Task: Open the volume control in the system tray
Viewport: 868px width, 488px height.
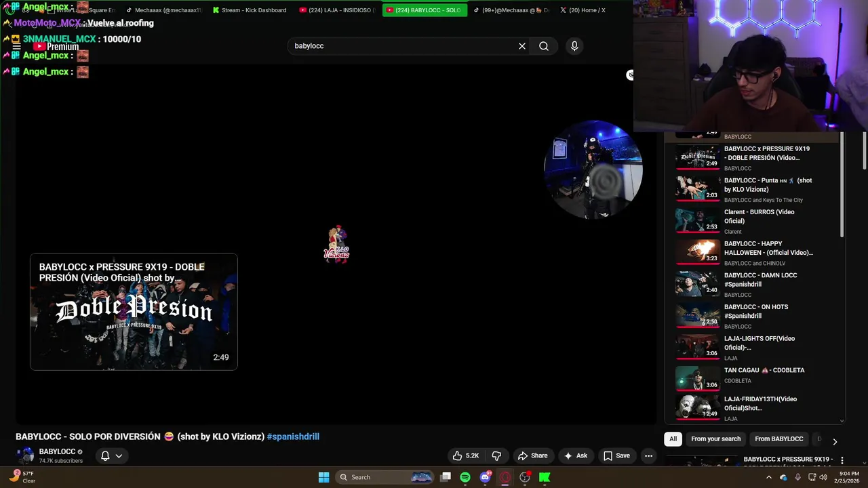Action: [x=823, y=477]
